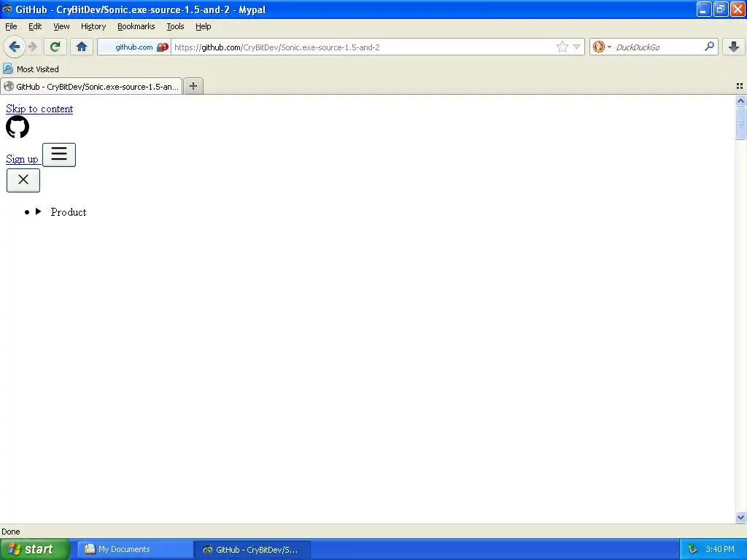This screenshot has height=560, width=747.
Task: Click the 3:40 PM clock
Action: tap(720, 549)
